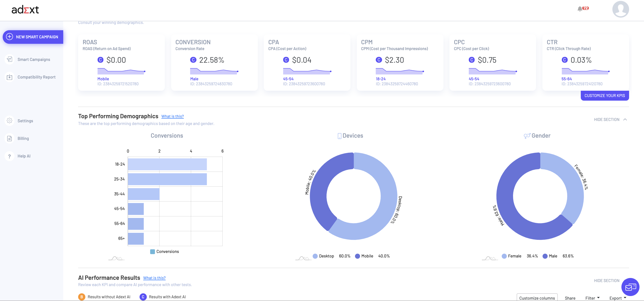Open the user profile avatar

[620, 9]
